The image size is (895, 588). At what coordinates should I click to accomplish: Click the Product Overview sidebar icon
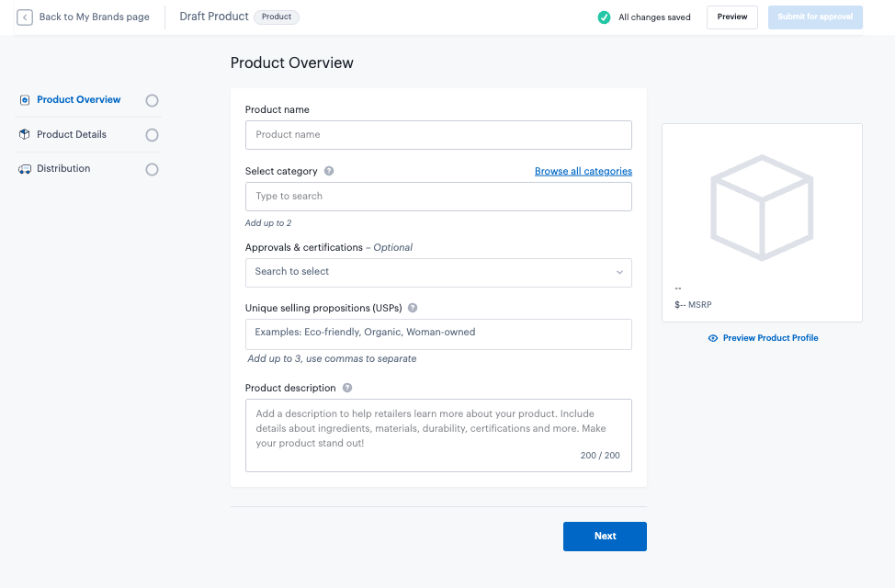[x=25, y=100]
